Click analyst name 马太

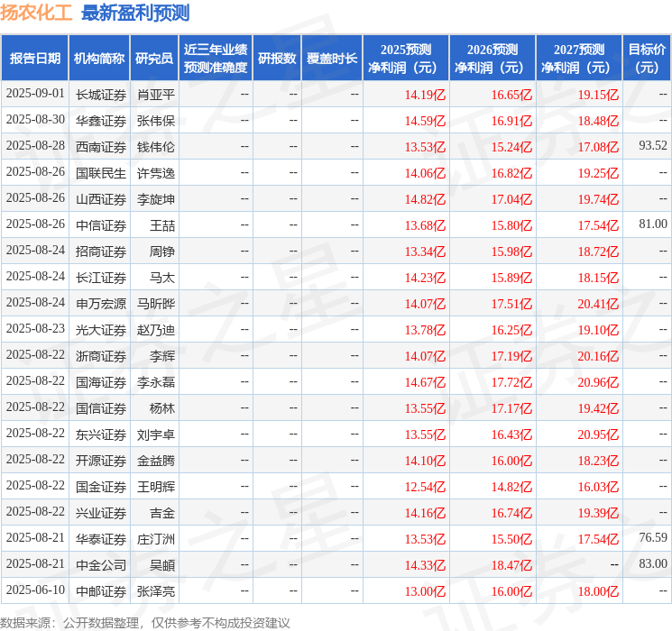point(162,278)
